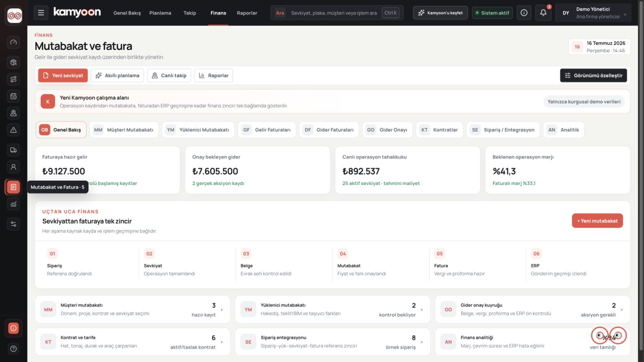Click the Kamyoon owl logo in sidebar
This screenshot has width=644, height=362.
[15, 16]
